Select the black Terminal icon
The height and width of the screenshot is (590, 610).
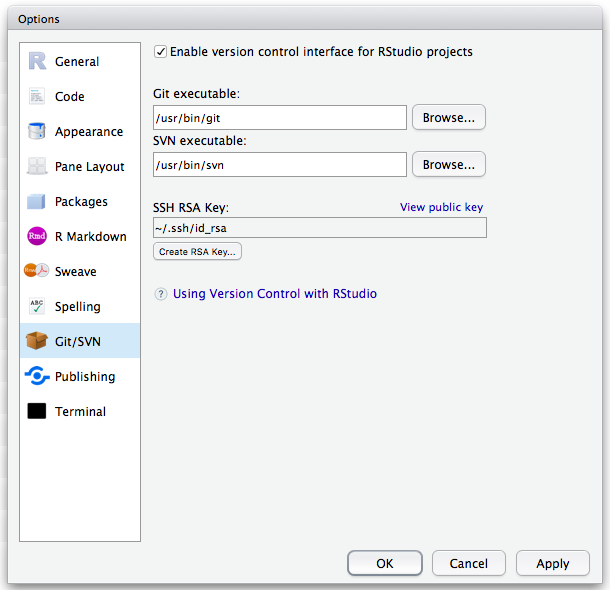click(x=37, y=411)
